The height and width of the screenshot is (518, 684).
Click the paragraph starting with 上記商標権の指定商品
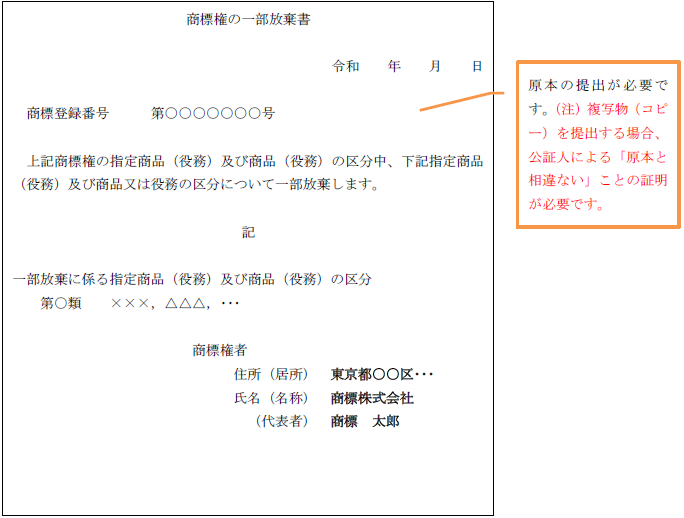coord(250,172)
